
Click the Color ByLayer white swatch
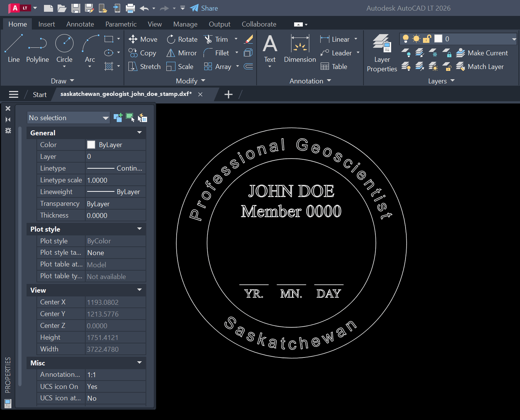coord(91,144)
